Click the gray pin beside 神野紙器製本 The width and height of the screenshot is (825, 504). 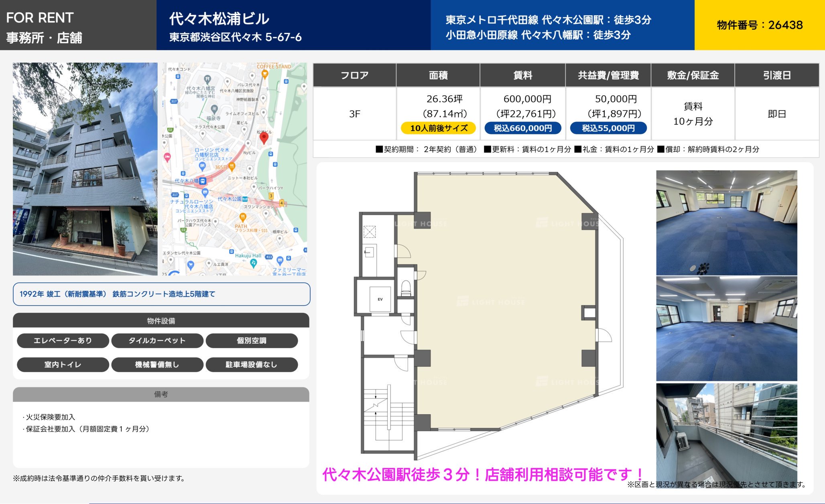[x=263, y=98]
